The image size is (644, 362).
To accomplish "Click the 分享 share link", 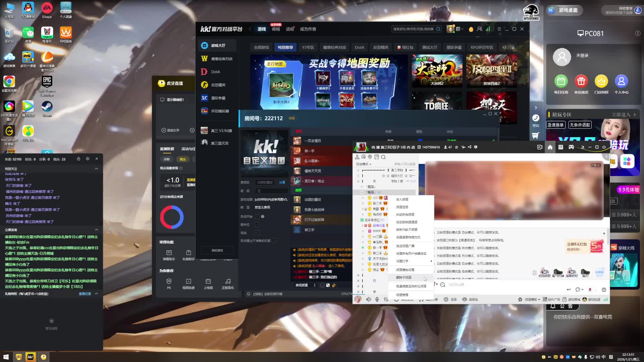I will tap(282, 182).
